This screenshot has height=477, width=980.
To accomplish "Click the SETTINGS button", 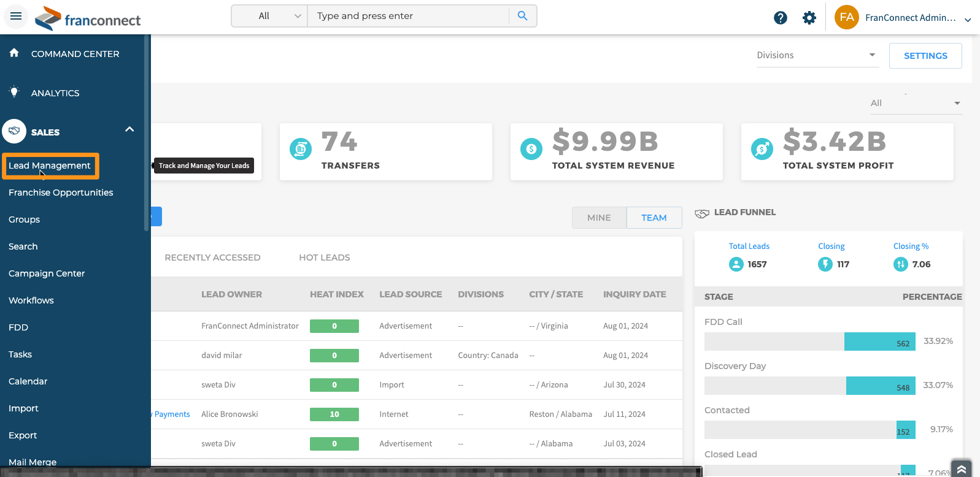I will pyautogui.click(x=925, y=56).
